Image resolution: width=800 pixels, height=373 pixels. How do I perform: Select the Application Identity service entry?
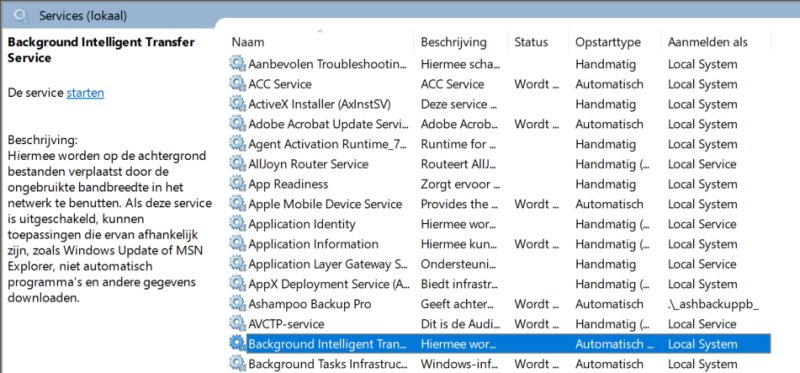click(500, 224)
